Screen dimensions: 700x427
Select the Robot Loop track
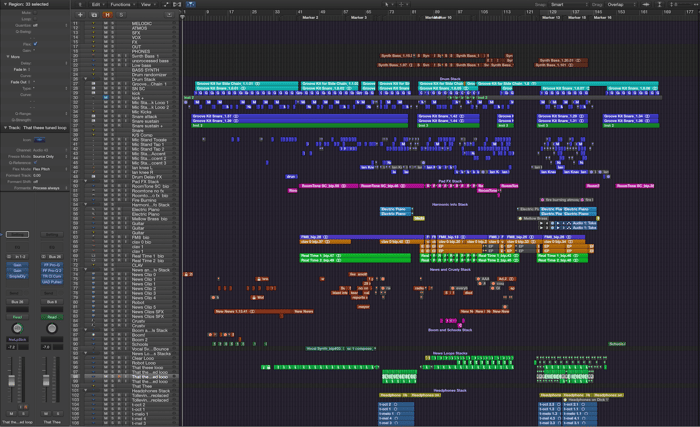click(x=143, y=363)
